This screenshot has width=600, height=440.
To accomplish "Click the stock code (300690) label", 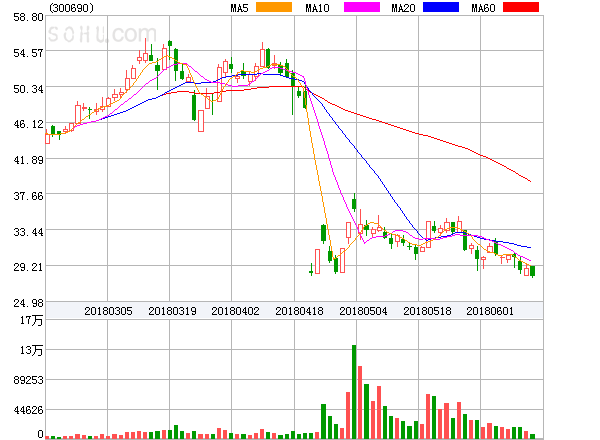I will click(71, 8).
